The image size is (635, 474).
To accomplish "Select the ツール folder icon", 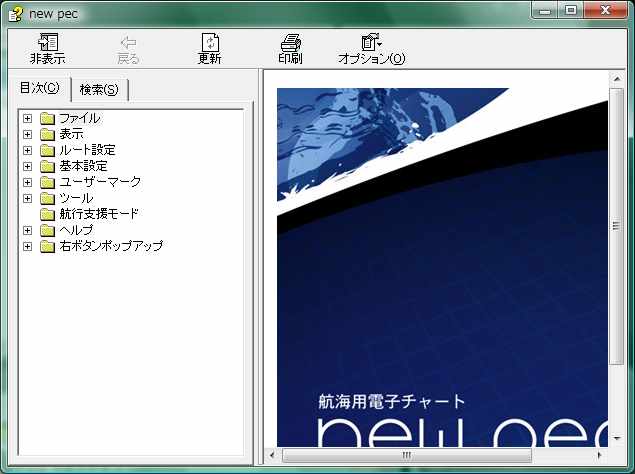I will point(47,198).
